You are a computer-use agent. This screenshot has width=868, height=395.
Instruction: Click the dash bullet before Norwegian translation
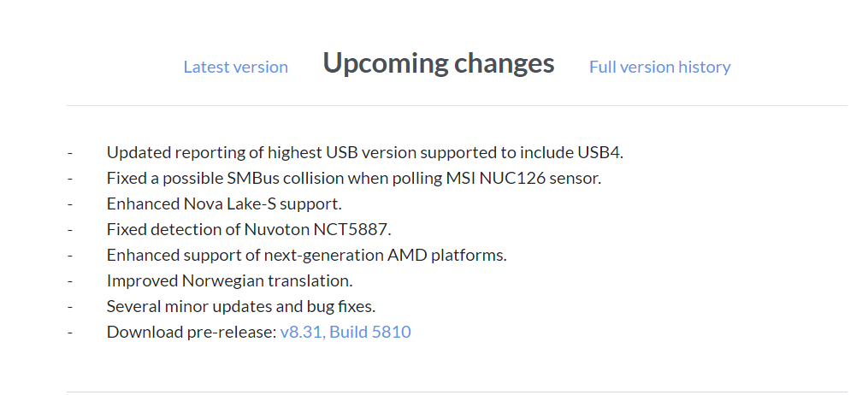click(70, 280)
